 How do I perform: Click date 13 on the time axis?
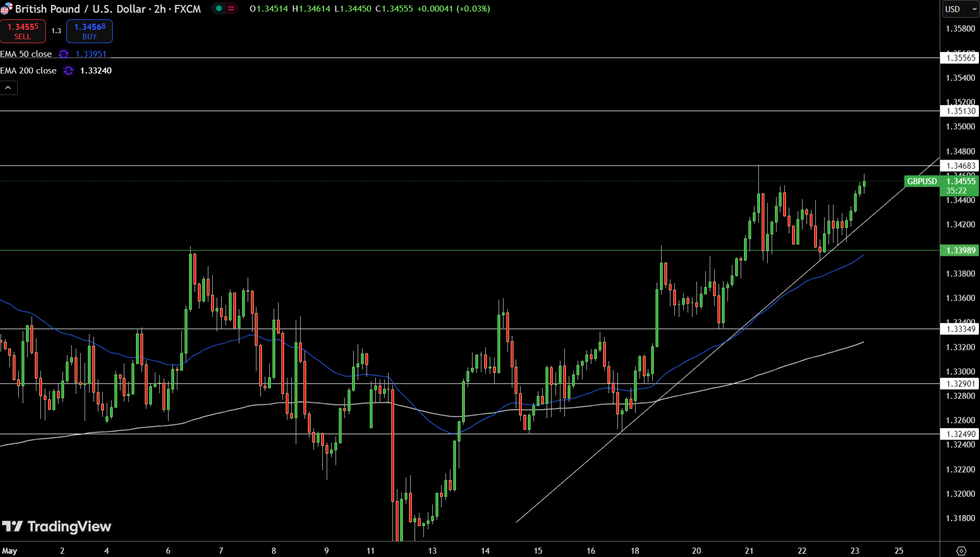(432, 550)
